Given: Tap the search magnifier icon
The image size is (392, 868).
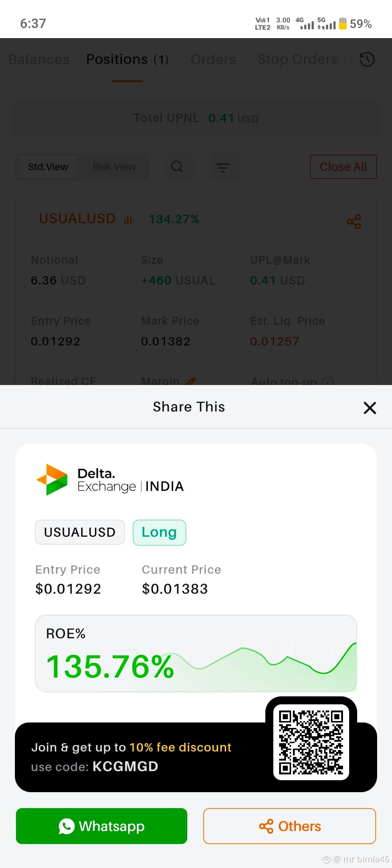Looking at the screenshot, I should pyautogui.click(x=177, y=167).
